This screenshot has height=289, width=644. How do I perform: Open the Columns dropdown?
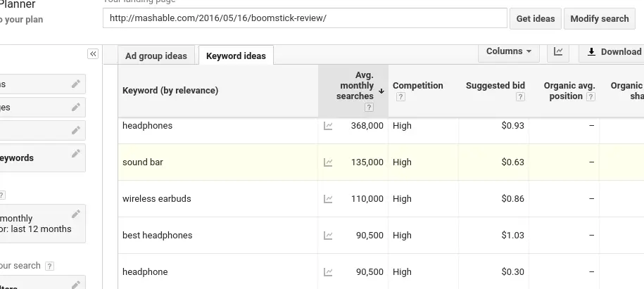(x=508, y=52)
